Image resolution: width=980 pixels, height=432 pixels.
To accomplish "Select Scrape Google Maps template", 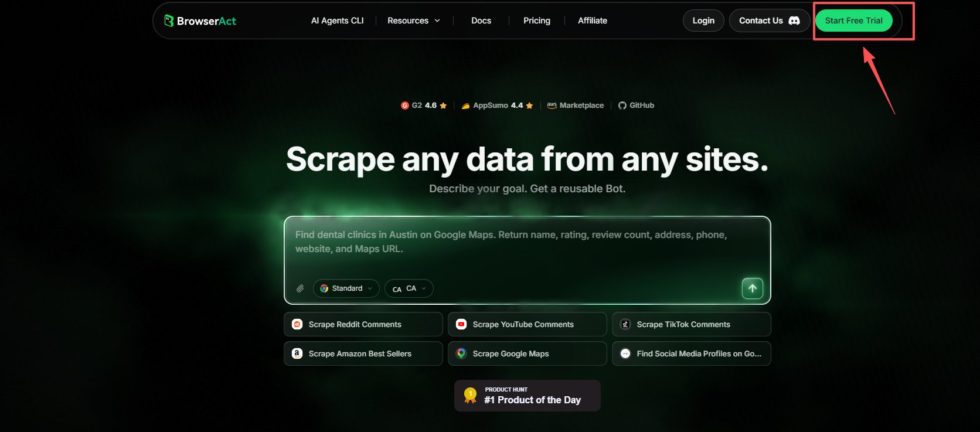I will 528,353.
